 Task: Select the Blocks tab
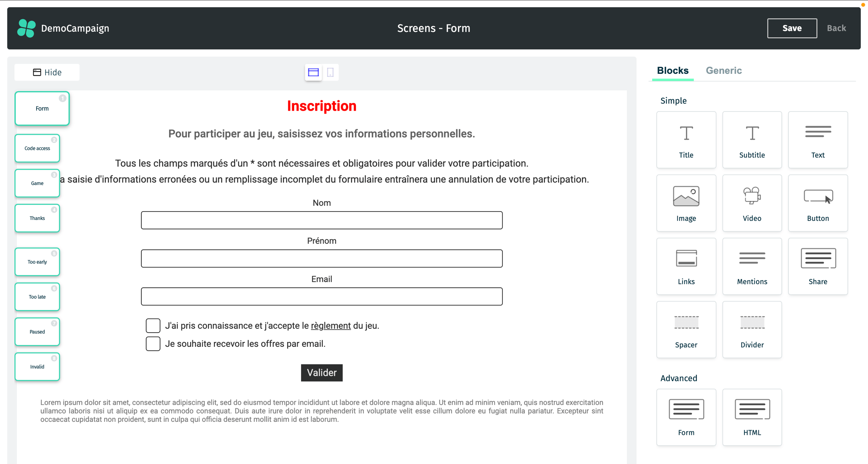click(672, 70)
